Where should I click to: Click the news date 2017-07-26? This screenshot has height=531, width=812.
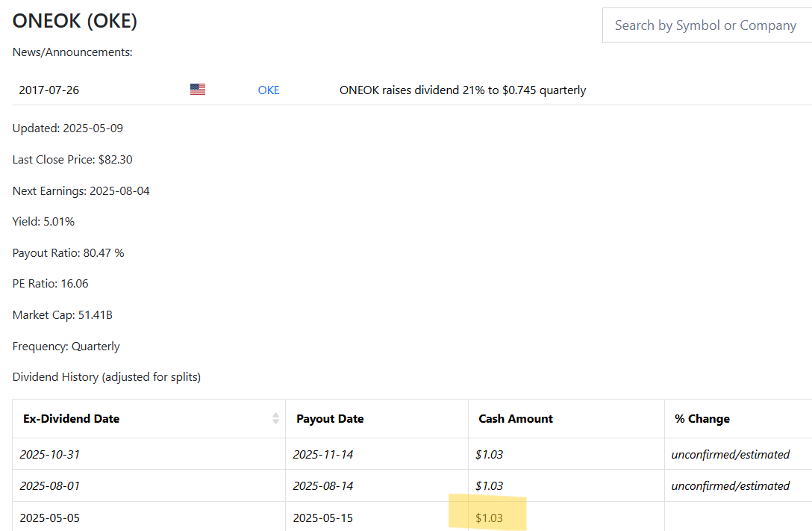click(49, 90)
